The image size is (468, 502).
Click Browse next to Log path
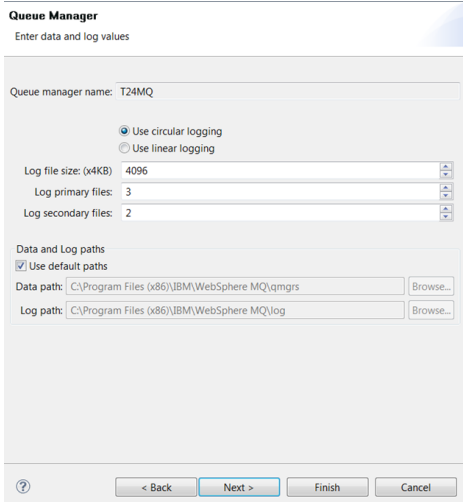431,310
